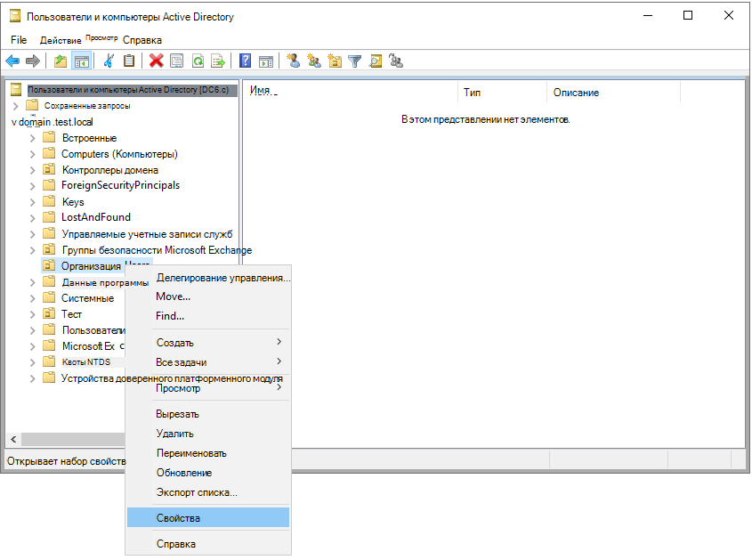Expand Контроллеры домена node
The height and width of the screenshot is (560, 752).
click(x=33, y=170)
